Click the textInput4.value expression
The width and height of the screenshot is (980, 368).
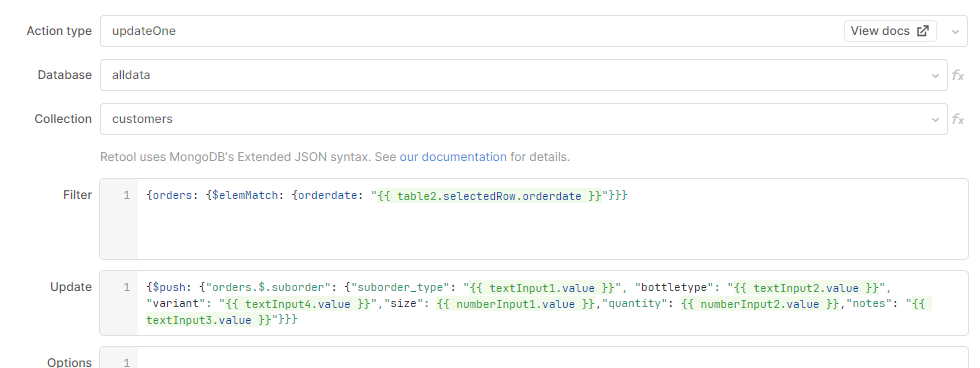point(298,304)
